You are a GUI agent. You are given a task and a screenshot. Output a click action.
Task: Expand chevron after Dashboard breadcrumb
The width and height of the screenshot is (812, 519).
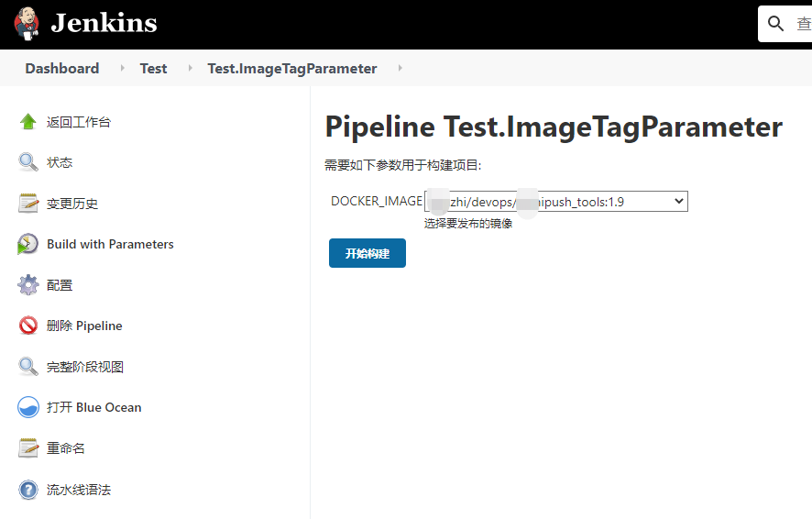[122, 68]
